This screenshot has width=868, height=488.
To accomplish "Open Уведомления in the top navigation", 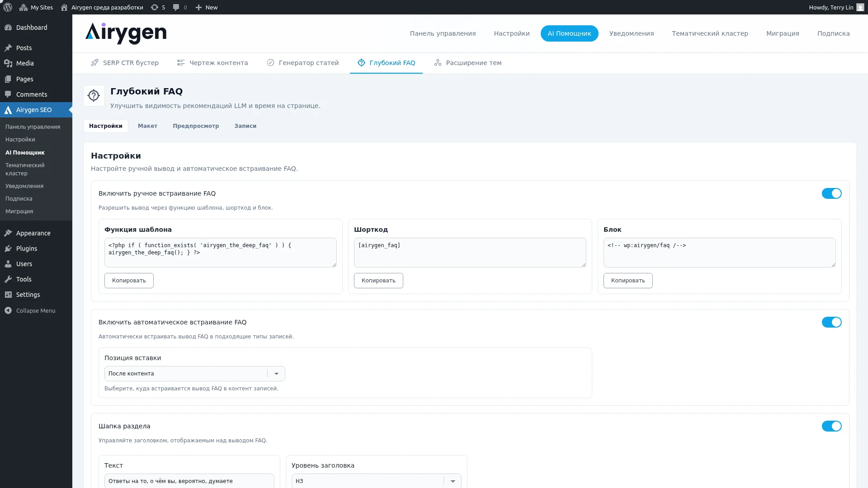I will pyautogui.click(x=632, y=33).
